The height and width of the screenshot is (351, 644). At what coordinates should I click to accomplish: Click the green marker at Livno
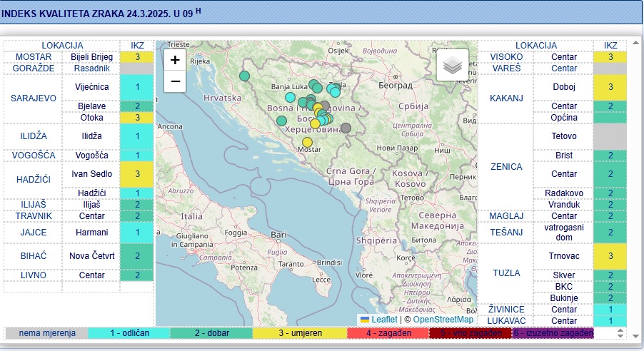tap(282, 121)
